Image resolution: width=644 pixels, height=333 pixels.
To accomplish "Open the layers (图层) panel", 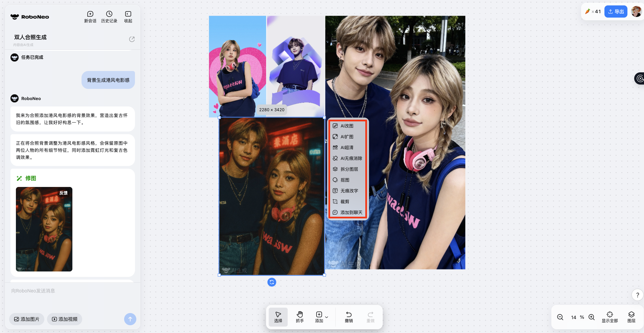I will tap(631, 317).
